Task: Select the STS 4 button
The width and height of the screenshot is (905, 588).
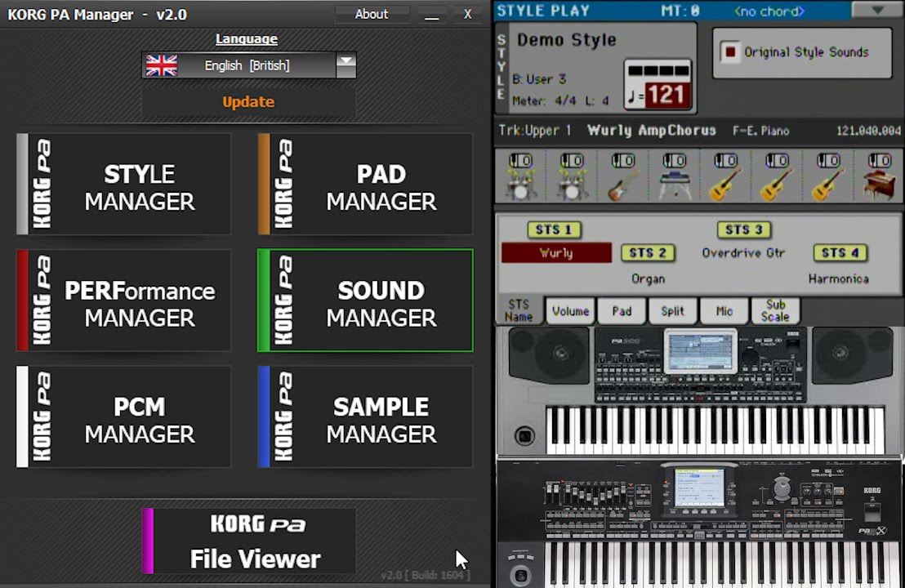Action: pos(840,252)
